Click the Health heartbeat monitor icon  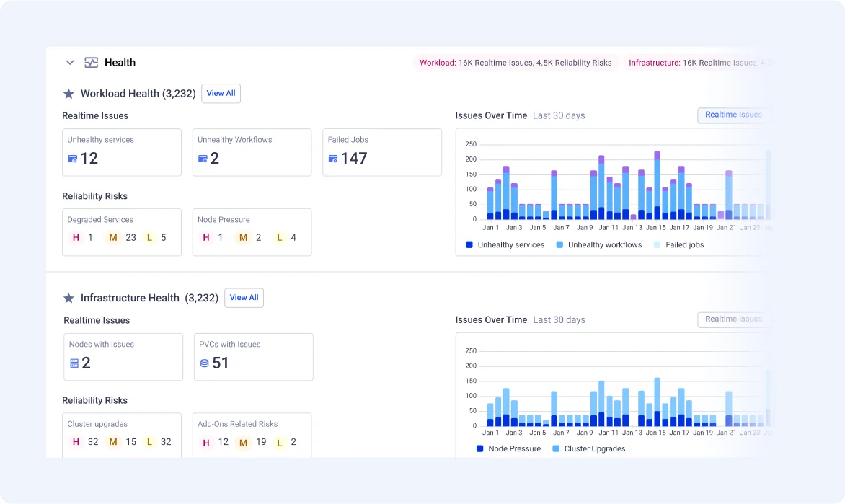click(x=91, y=63)
